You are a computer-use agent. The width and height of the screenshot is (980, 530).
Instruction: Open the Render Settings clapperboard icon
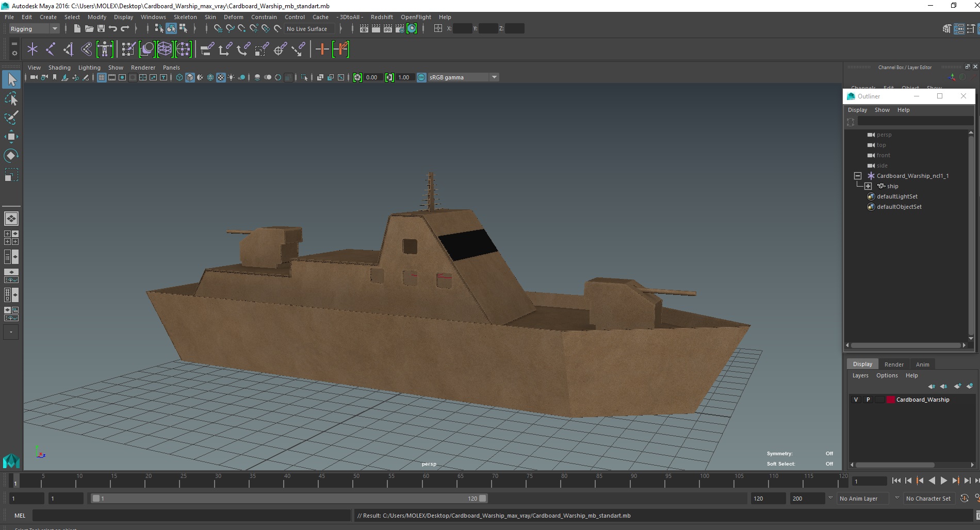pyautogui.click(x=400, y=29)
